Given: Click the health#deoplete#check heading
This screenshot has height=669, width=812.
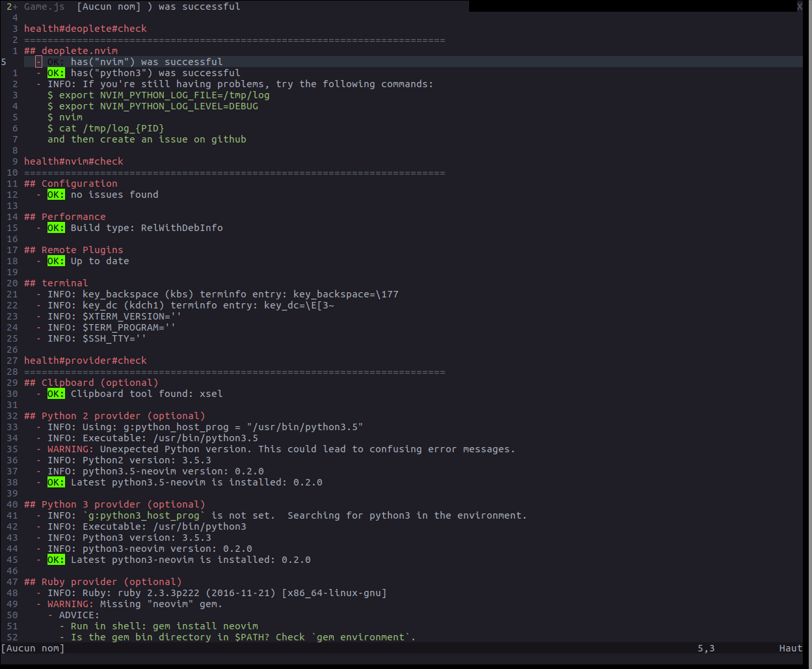Looking at the screenshot, I should [85, 29].
